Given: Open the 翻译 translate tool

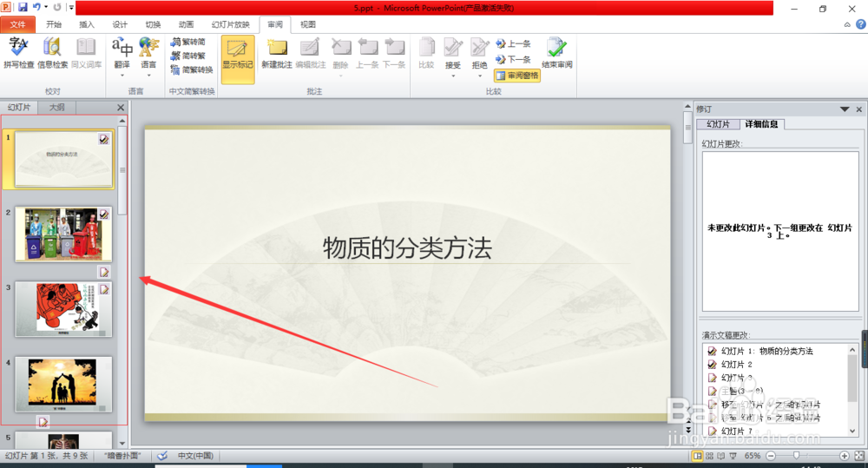Looking at the screenshot, I should [122, 53].
